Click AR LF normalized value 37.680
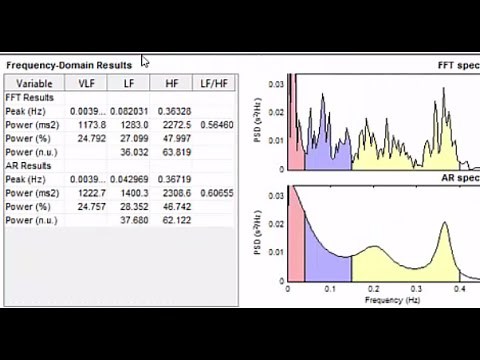Image resolution: width=480 pixels, height=360 pixels. click(134, 220)
